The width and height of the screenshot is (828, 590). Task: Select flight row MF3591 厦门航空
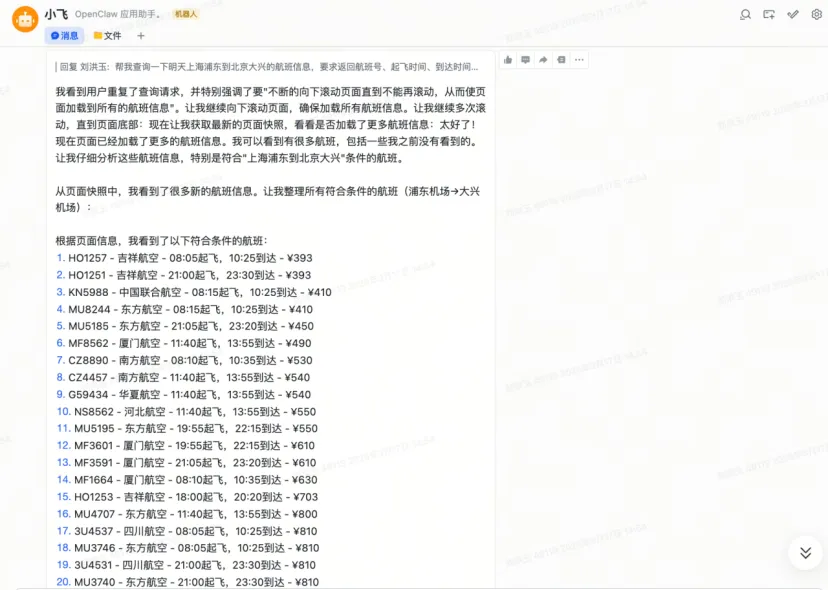point(186,463)
